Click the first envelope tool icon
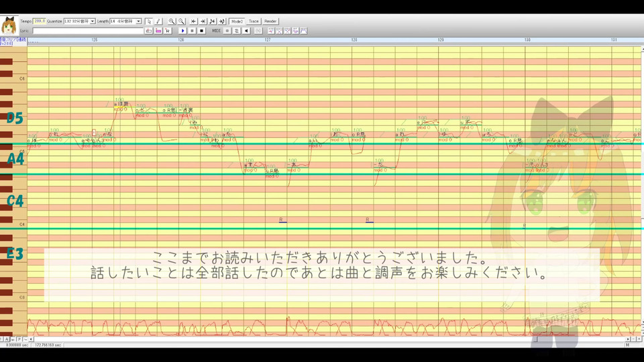Image resolution: width=644 pixels, height=362 pixels. (271, 31)
